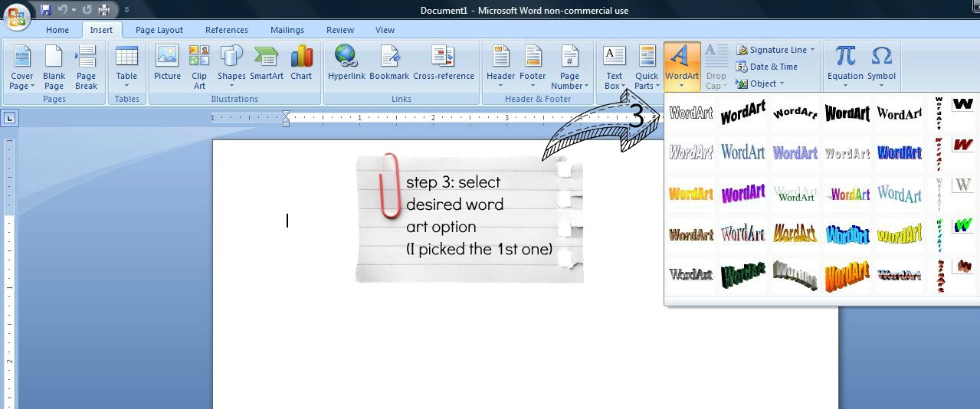980x409 pixels.
Task: Expand the Table dropdown
Action: pos(126,85)
